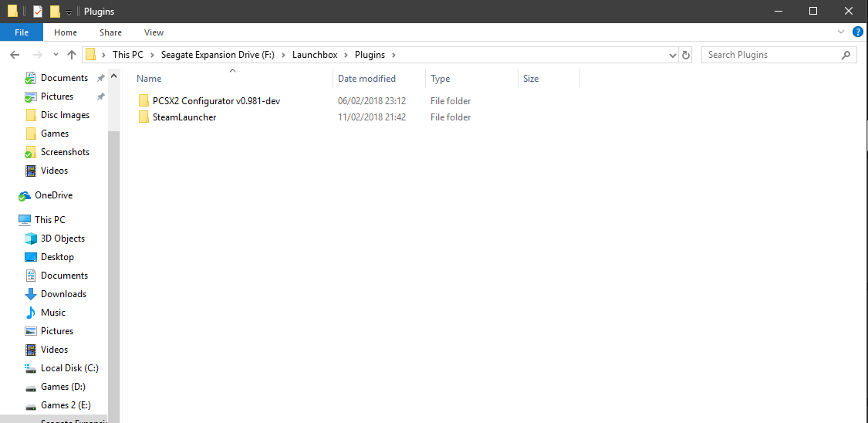Click the navigation pane scroll up arrow
Viewport: 868px width, 423px height.
(113, 76)
